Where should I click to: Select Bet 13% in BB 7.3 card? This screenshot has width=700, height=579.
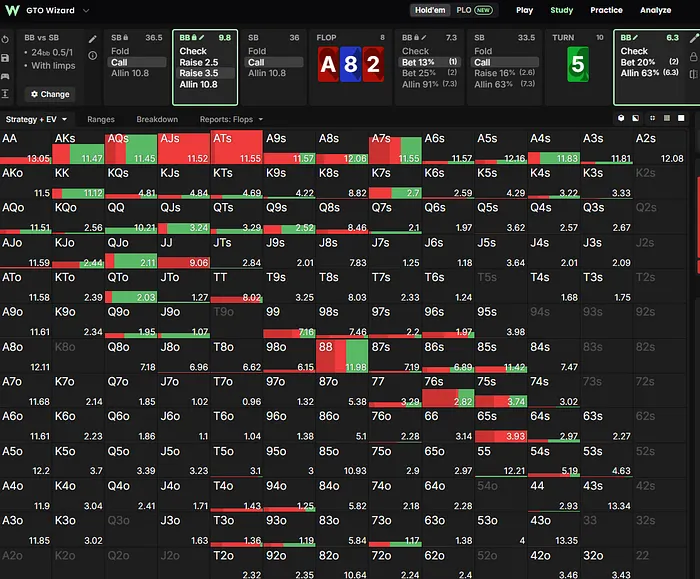click(x=429, y=62)
